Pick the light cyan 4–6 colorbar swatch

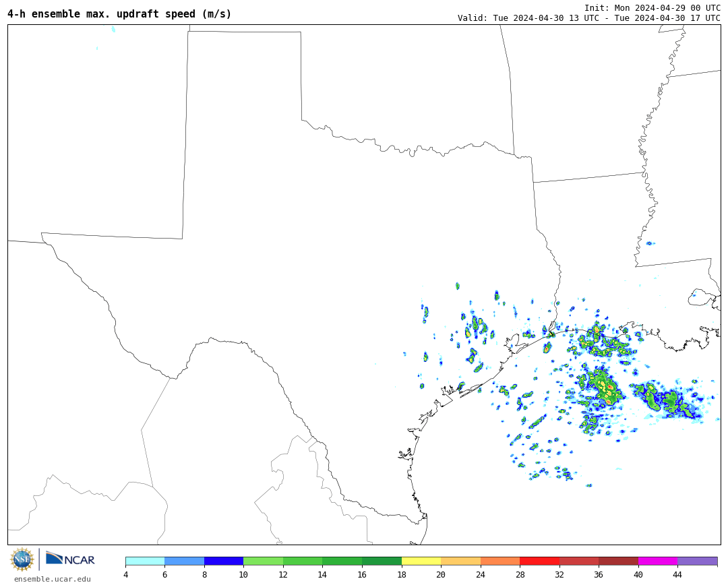146,561
